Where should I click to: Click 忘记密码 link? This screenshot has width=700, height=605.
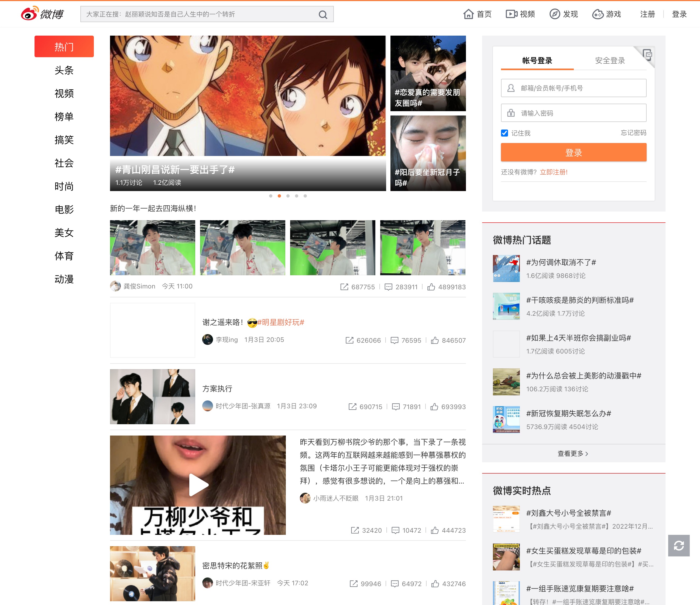(x=633, y=132)
